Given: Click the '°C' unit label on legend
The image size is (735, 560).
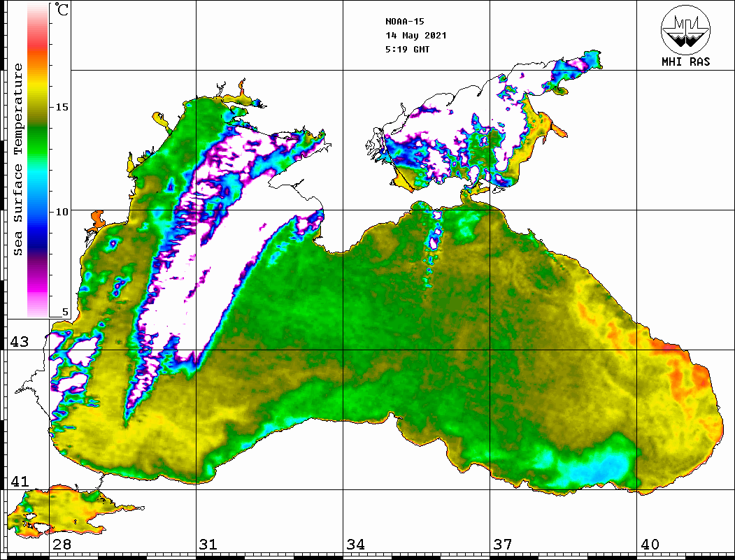Looking at the screenshot, I should 62,9.
